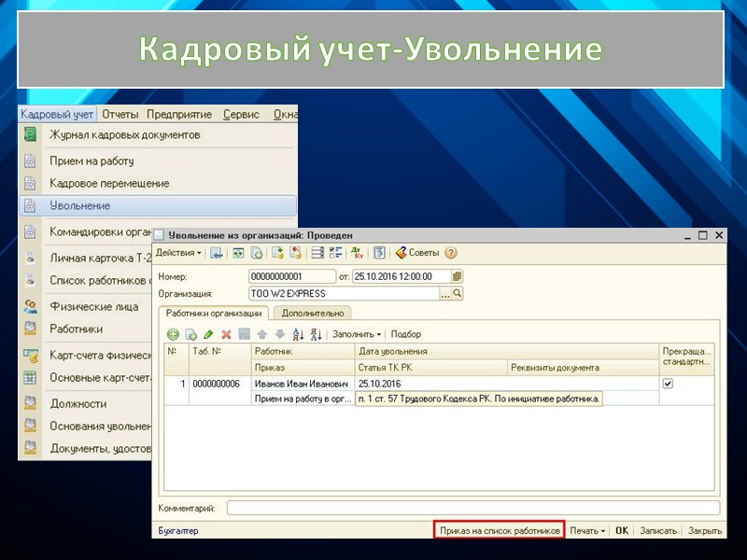Open the Предприятие menu
The width and height of the screenshot is (747, 560).
click(179, 114)
